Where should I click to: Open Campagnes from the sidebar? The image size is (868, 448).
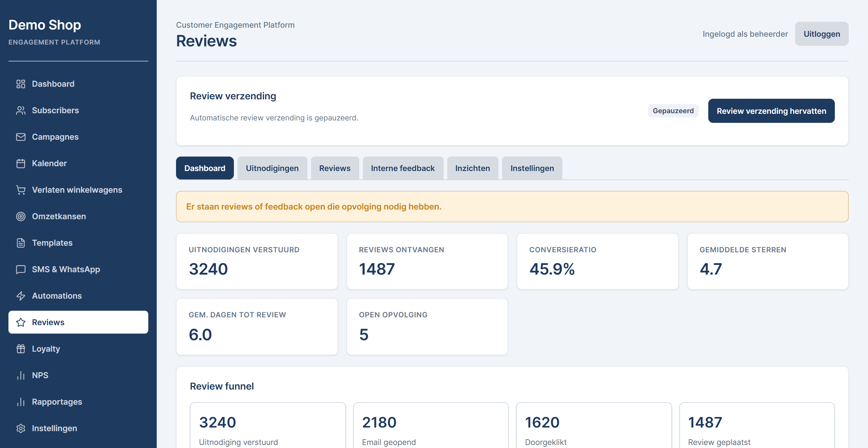tap(78, 137)
